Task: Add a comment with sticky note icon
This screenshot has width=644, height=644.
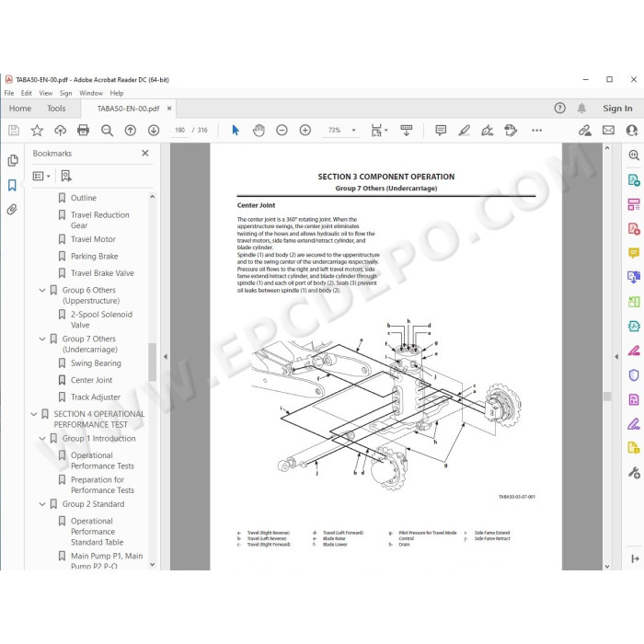Action: pos(441,131)
